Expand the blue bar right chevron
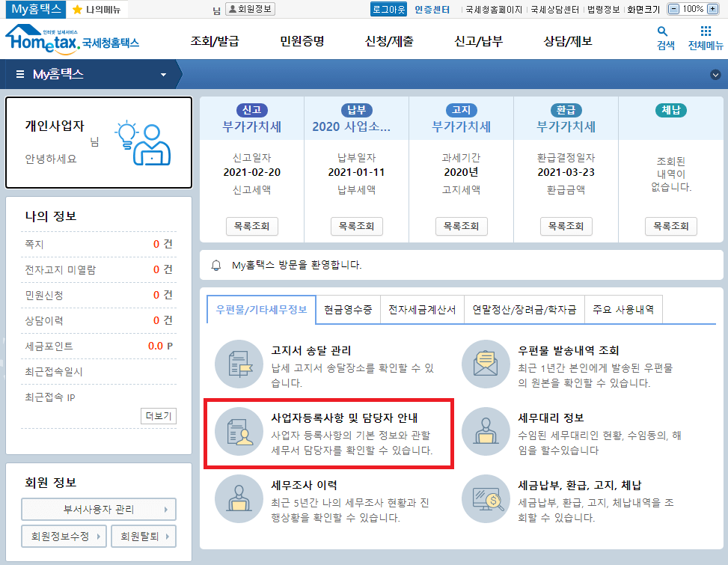This screenshot has width=728, height=565. pos(715,74)
